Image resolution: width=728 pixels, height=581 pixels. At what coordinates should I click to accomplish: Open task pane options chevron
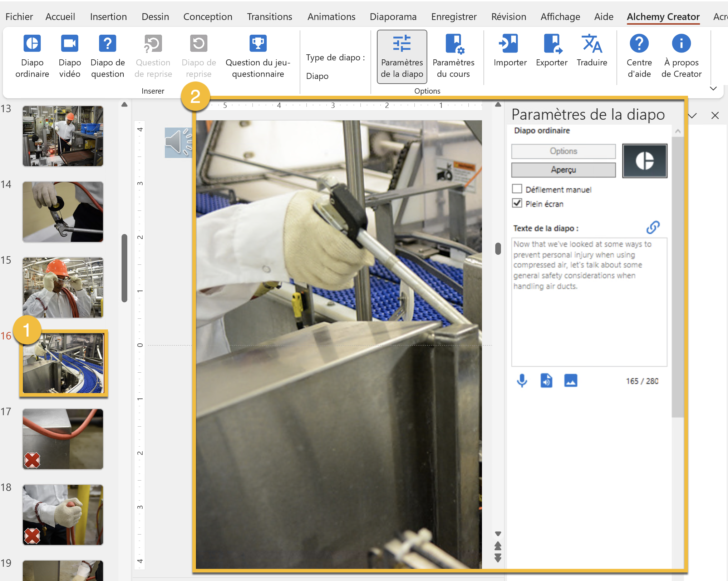coord(693,115)
